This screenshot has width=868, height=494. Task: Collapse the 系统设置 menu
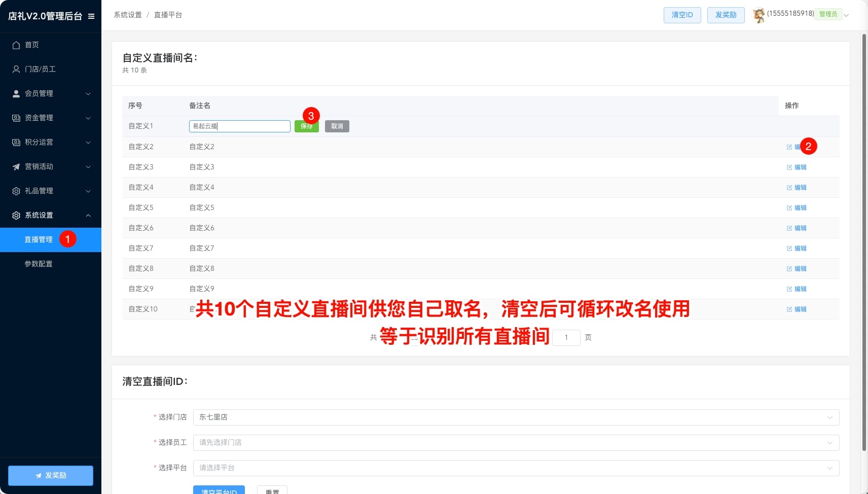tap(51, 216)
